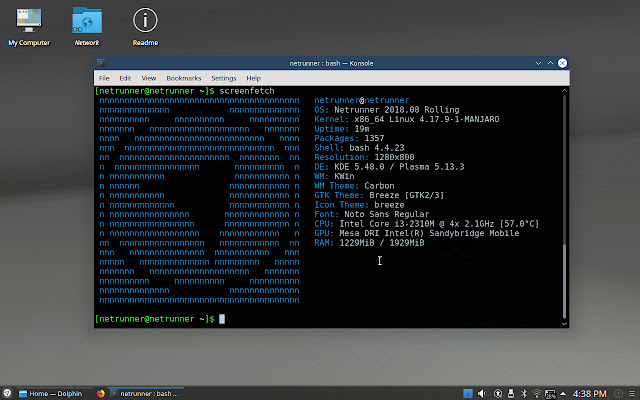
Task: Open the Help menu in Konsole
Action: (253, 78)
